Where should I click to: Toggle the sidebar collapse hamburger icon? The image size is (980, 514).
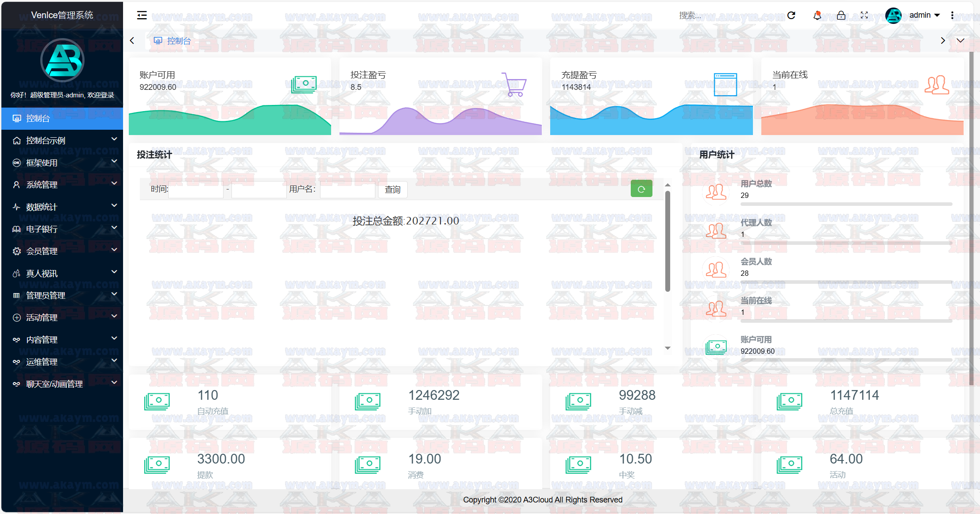pyautogui.click(x=142, y=15)
